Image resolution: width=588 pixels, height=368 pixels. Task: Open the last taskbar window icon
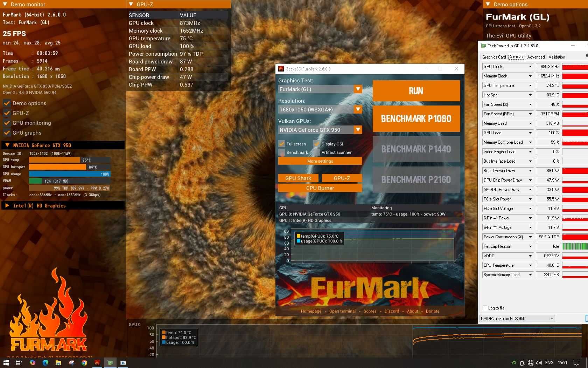pyautogui.click(x=123, y=363)
